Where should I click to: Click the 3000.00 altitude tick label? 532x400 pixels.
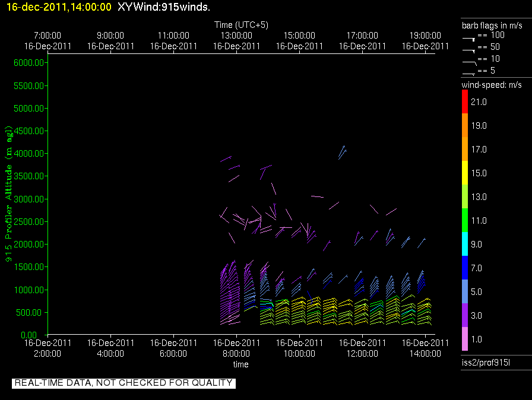[x=29, y=199]
